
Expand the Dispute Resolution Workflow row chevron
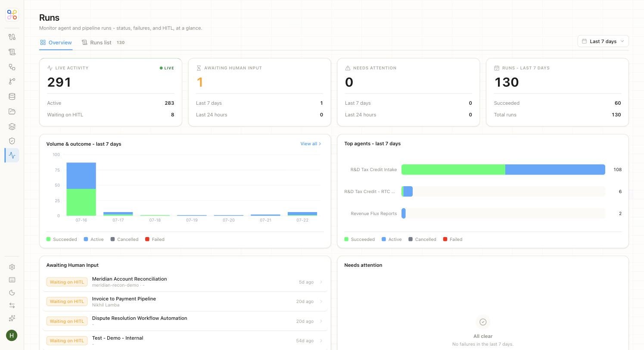(321, 321)
